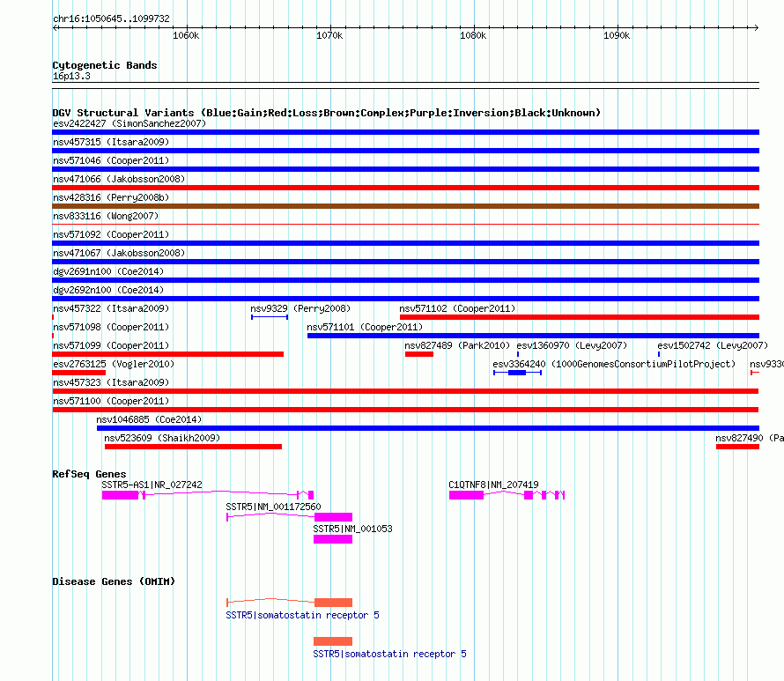This screenshot has width=784, height=681.
Task: Click the C1QTNF8|NM_207419 gene label
Action: click(493, 485)
